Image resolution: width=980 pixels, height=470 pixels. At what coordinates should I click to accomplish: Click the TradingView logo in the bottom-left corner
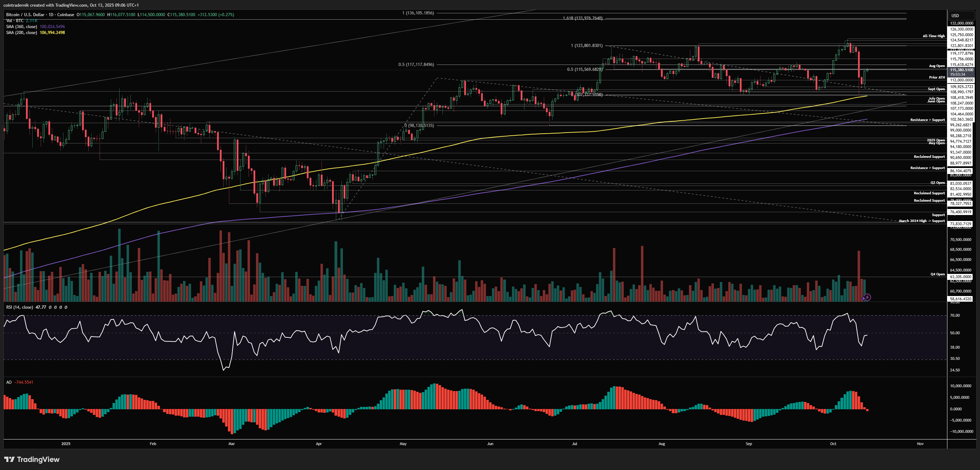pos(32,459)
